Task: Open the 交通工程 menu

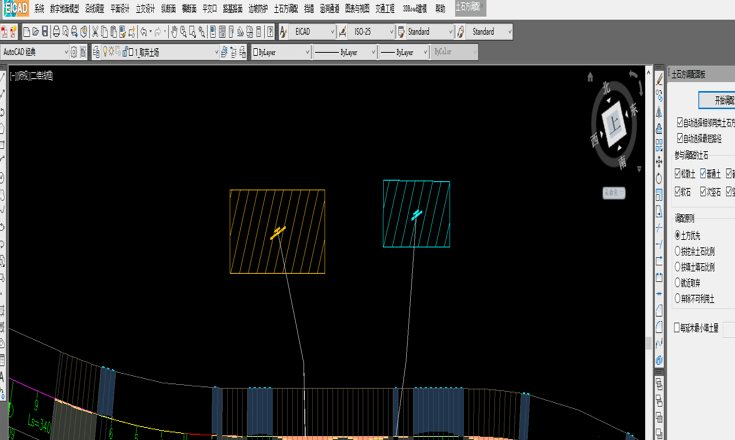Action: coord(385,8)
